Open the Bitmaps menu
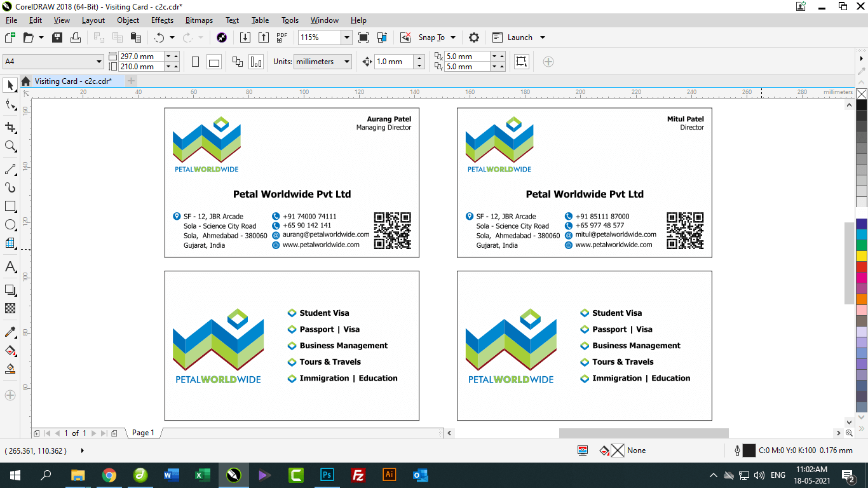The width and height of the screenshot is (868, 488). (199, 20)
